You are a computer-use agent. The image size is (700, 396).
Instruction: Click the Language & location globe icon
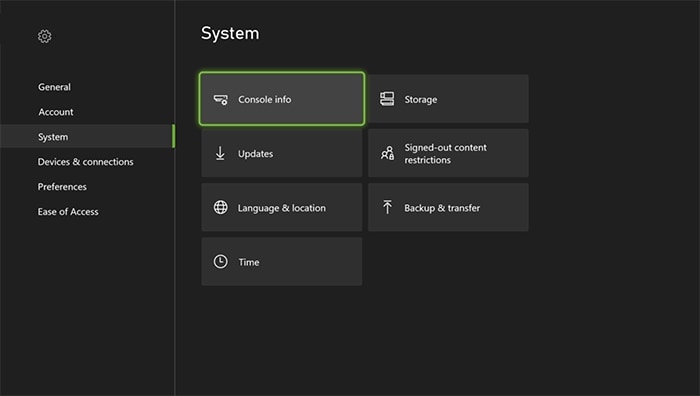tap(221, 207)
